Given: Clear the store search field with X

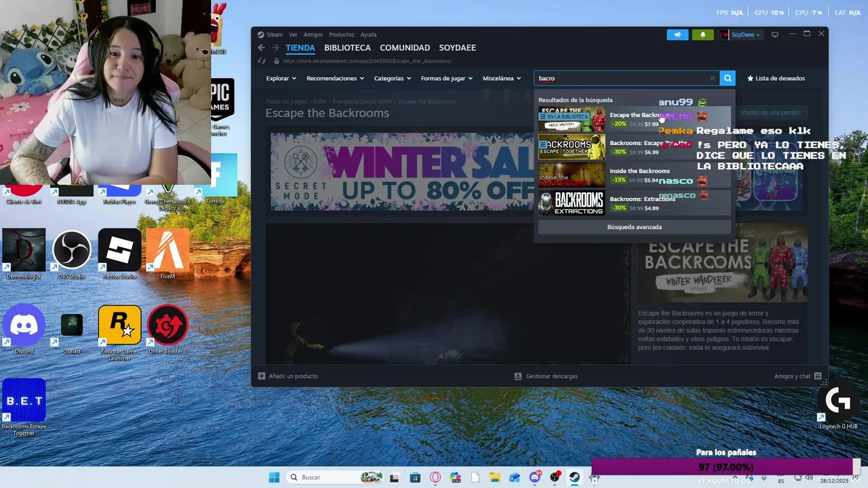Looking at the screenshot, I should coord(712,78).
